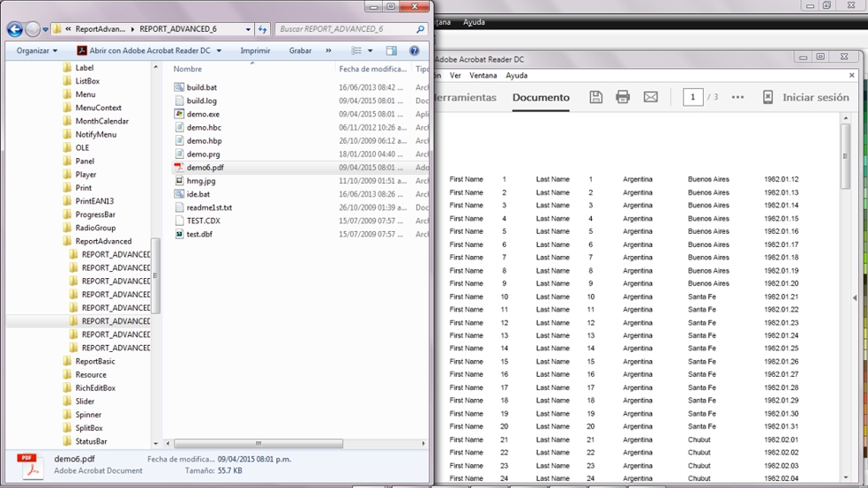Click Abrir con Adobe Acrobat Reader DC
The height and width of the screenshot is (488, 868).
[144, 50]
